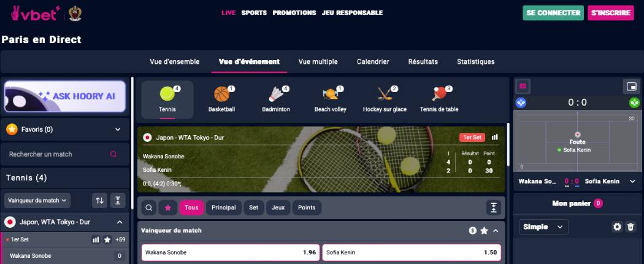This screenshot has width=644, height=264.
Task: Click the SE CONNECTER button
Action: pyautogui.click(x=553, y=13)
